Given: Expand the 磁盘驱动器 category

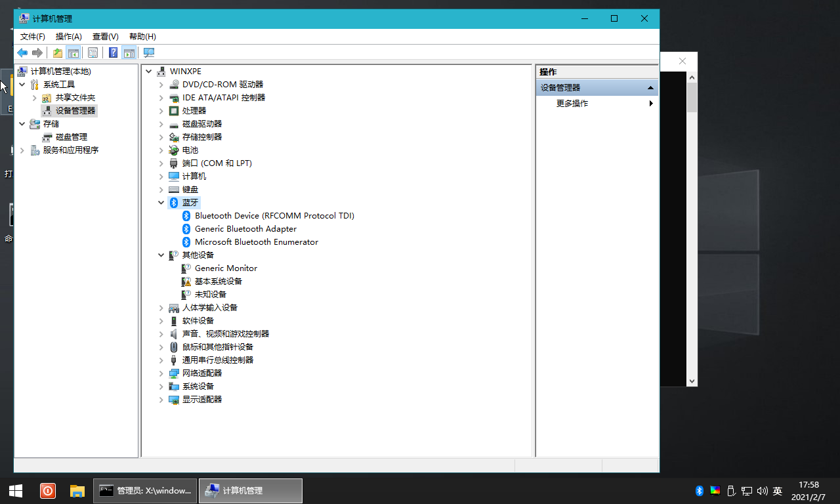Looking at the screenshot, I should [161, 123].
